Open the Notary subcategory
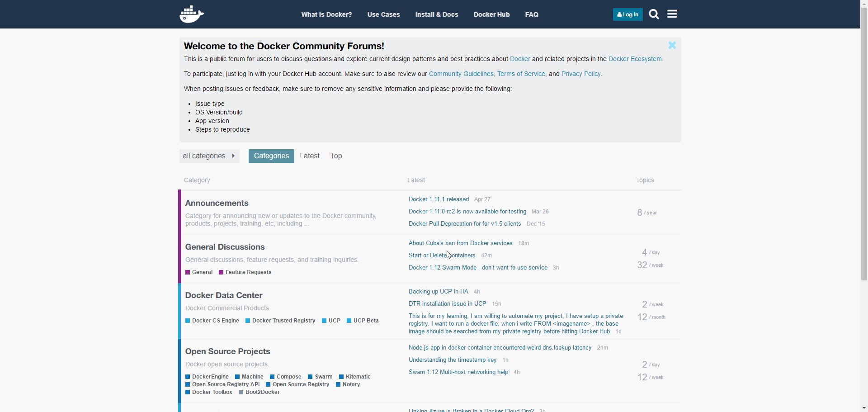This screenshot has width=868, height=412. coord(348,384)
